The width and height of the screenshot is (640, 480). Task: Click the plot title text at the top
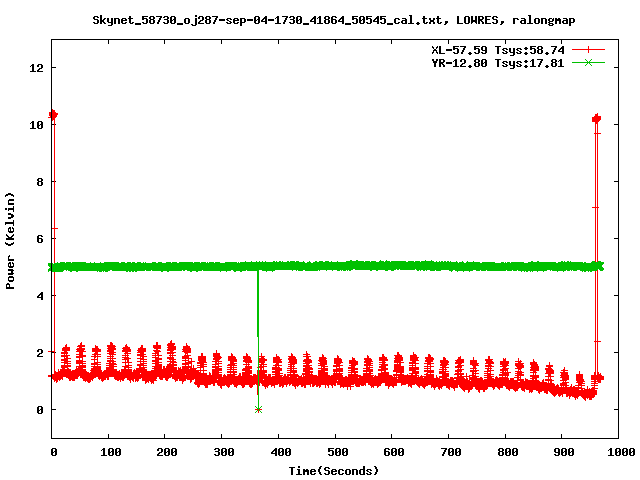pyautogui.click(x=334, y=20)
